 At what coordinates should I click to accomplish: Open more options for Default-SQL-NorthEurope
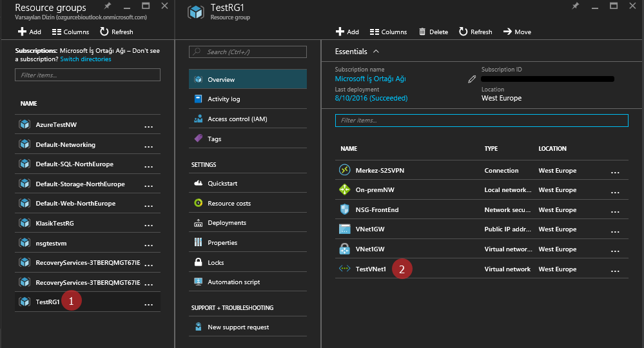pyautogui.click(x=149, y=166)
